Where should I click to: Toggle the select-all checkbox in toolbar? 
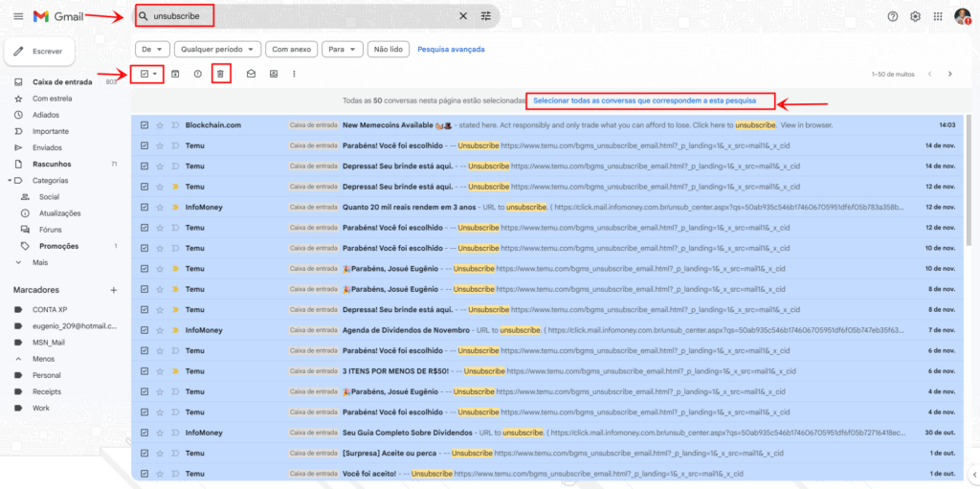tap(145, 74)
